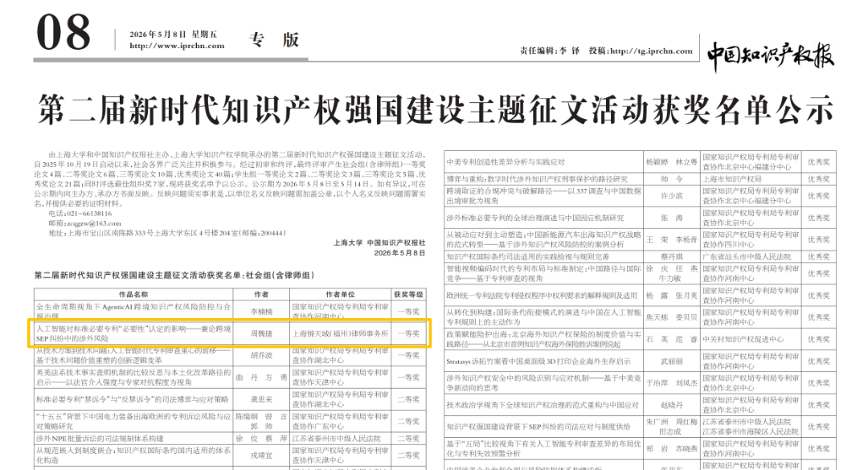Click the title "知识产权强国建设背景下SEP纠纷的司法应对与制度供给"
This screenshot has height=470, width=868.
(x=538, y=427)
